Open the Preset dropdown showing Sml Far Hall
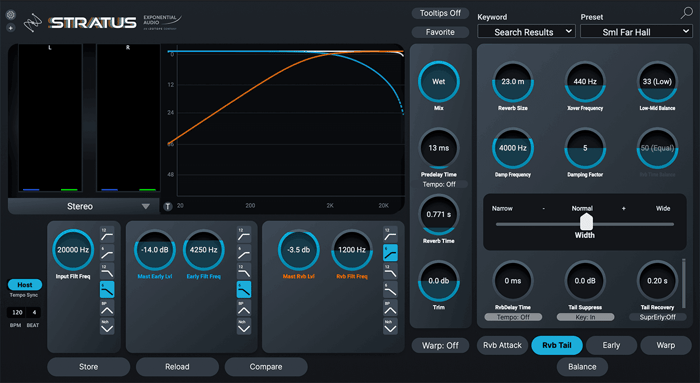Image resolution: width=700 pixels, height=383 pixels. click(x=636, y=32)
